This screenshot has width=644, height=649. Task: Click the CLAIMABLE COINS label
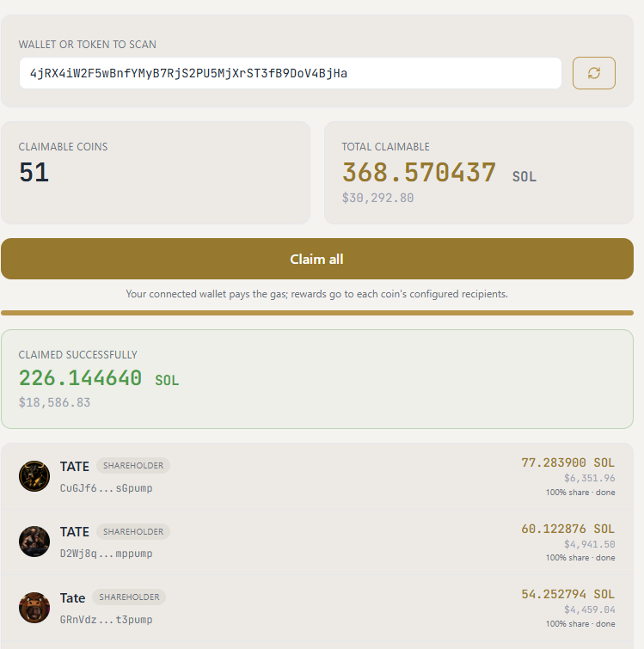pos(63,147)
